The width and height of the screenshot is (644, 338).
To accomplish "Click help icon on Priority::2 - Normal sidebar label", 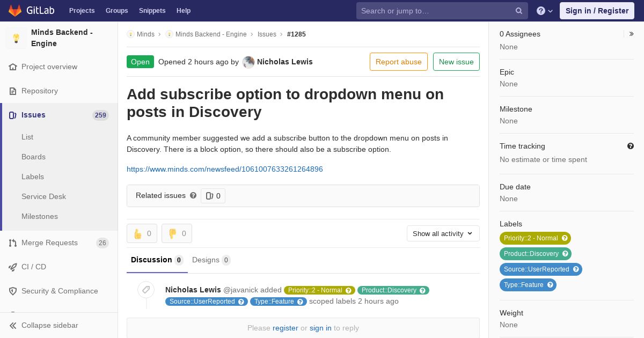I will (x=565, y=238).
